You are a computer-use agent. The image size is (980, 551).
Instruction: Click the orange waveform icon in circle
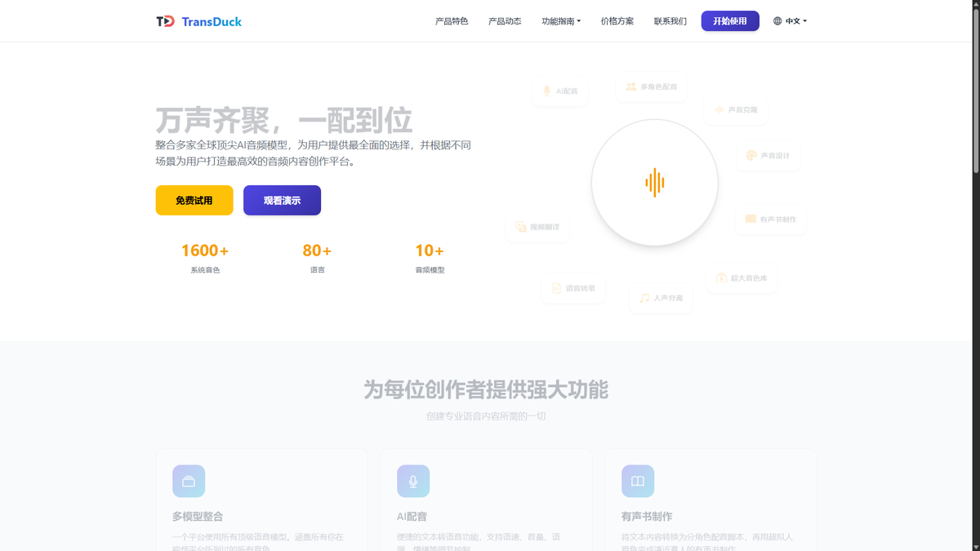click(x=655, y=183)
